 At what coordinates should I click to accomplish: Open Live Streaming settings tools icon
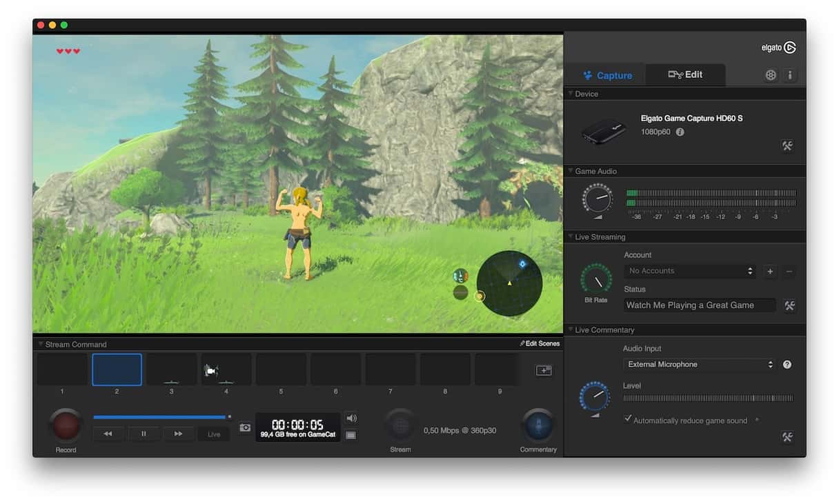pos(789,305)
